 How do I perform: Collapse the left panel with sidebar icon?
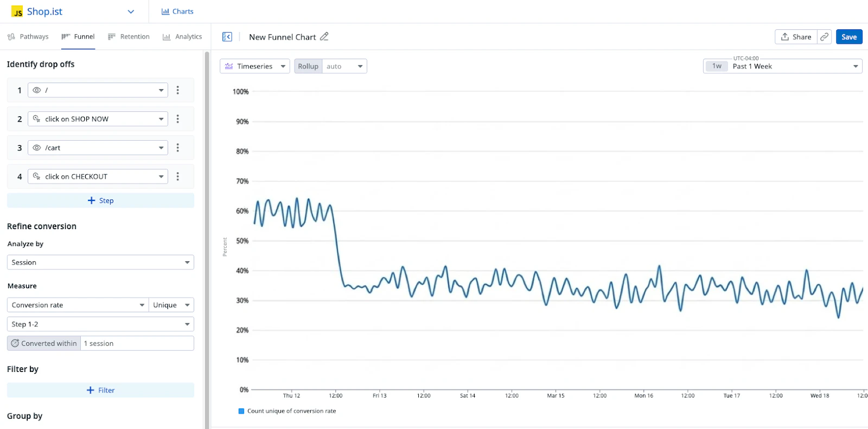click(227, 36)
